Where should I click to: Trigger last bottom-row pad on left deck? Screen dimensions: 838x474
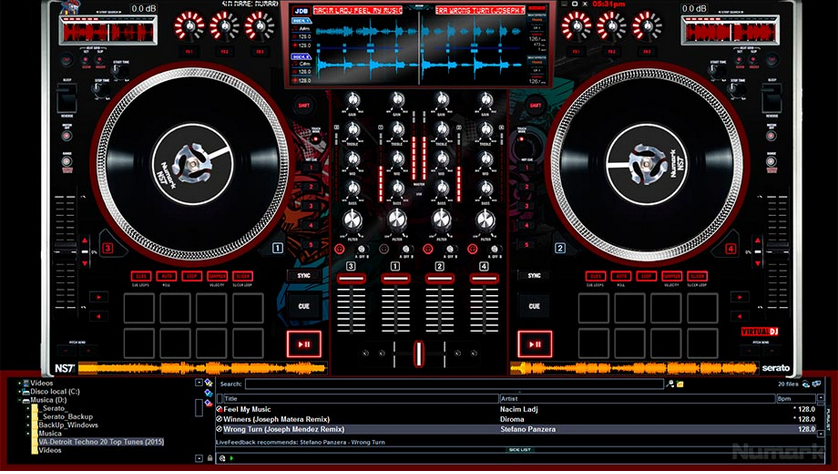(248, 343)
